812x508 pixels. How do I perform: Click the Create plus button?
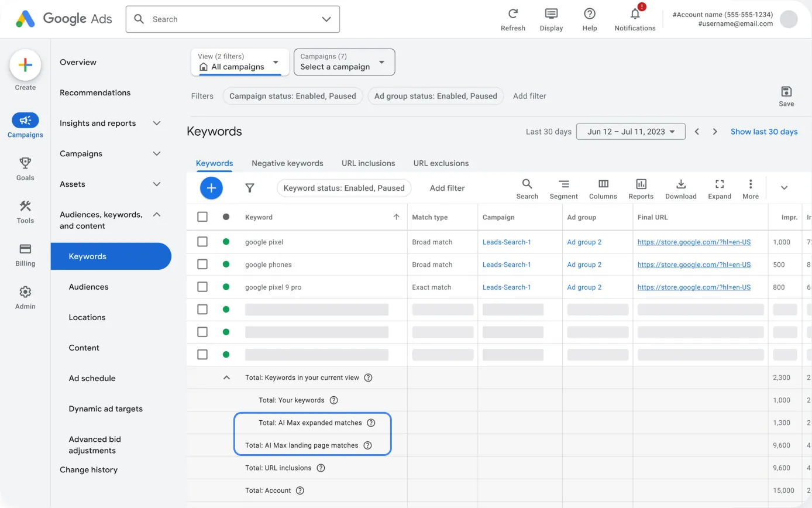(25, 65)
